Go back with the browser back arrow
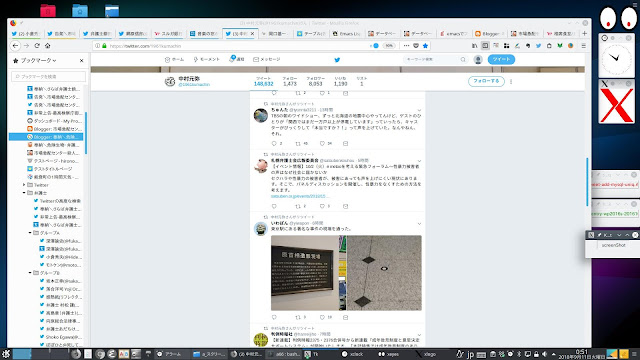The height and width of the screenshot is (360, 640). 15,46
